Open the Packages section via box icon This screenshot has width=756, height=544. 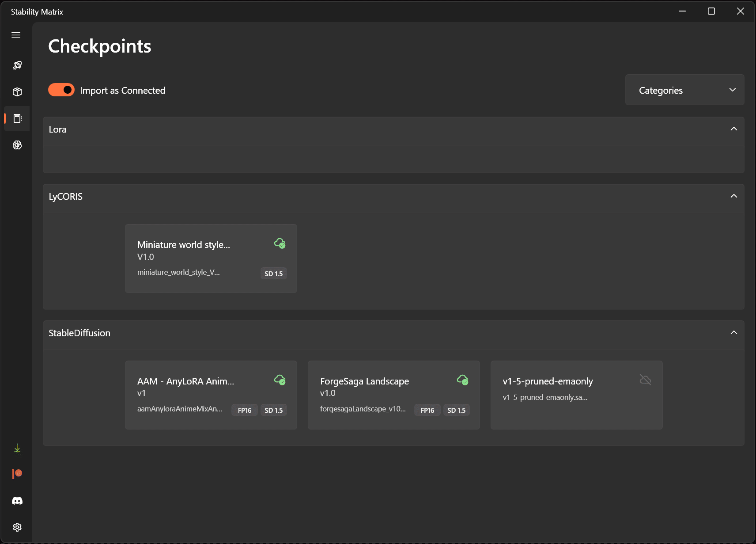tap(17, 92)
